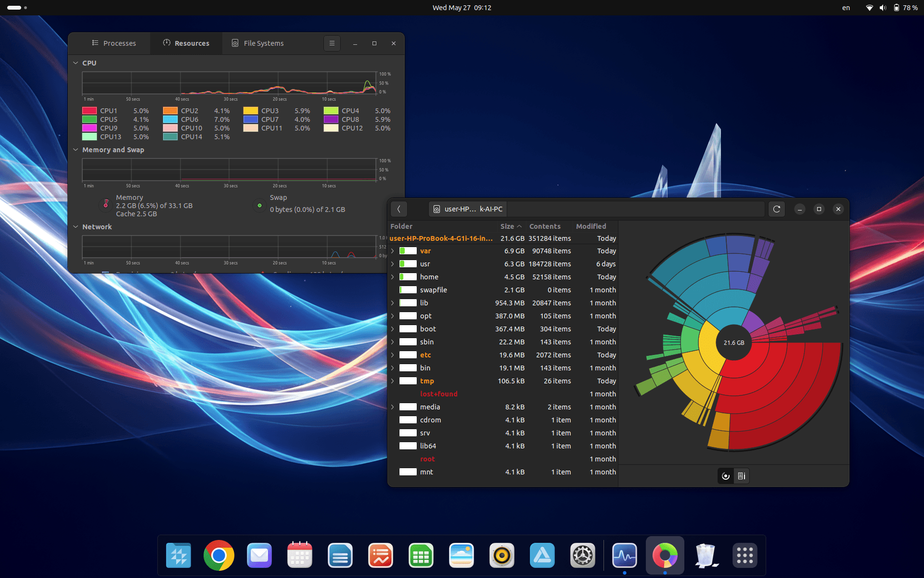Open the Trash from dock

click(706, 555)
